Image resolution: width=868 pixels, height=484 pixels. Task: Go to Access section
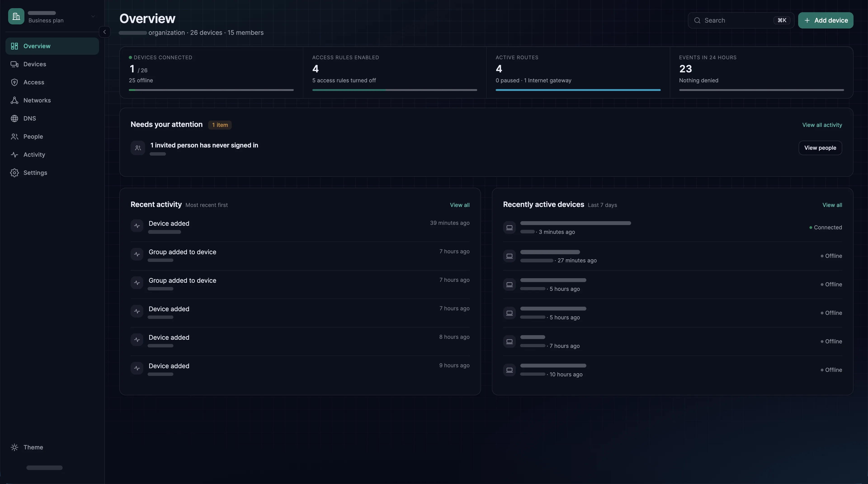(x=52, y=82)
